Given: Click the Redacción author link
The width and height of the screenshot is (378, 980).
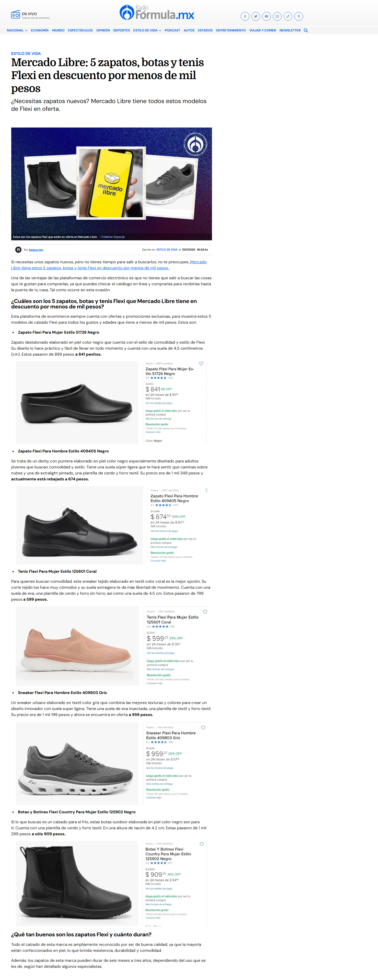Looking at the screenshot, I should click(x=36, y=250).
